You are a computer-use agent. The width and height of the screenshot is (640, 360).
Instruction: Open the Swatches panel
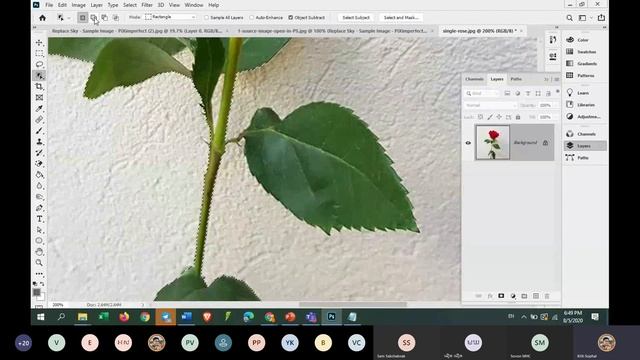[x=581, y=52]
